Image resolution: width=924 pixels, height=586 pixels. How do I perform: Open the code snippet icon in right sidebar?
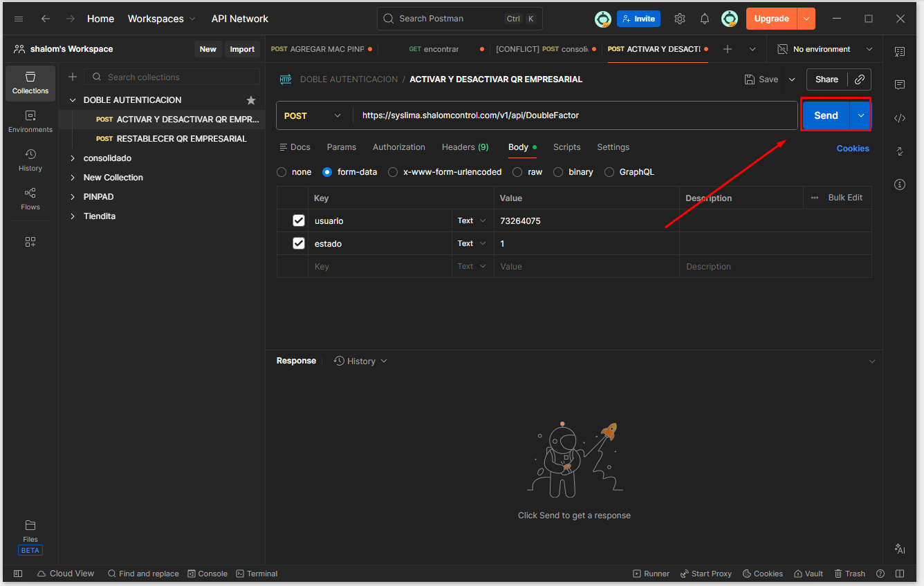(x=899, y=118)
